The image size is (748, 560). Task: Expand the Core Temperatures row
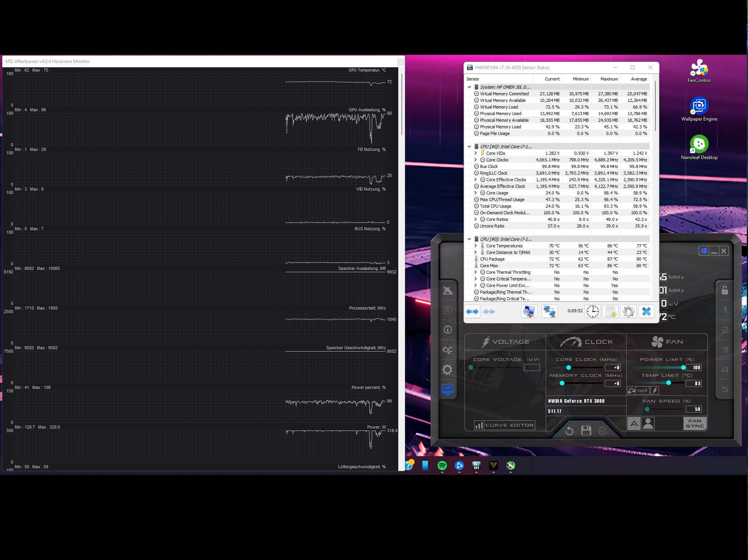[475, 246]
